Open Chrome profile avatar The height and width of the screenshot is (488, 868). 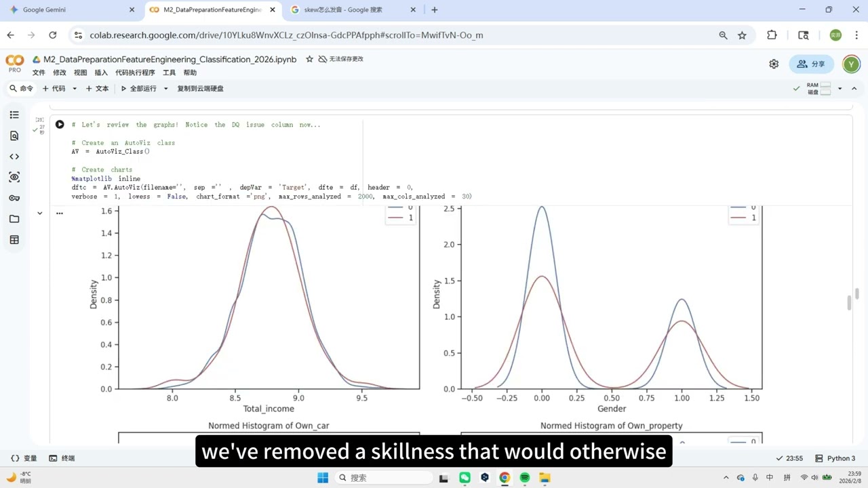click(835, 35)
